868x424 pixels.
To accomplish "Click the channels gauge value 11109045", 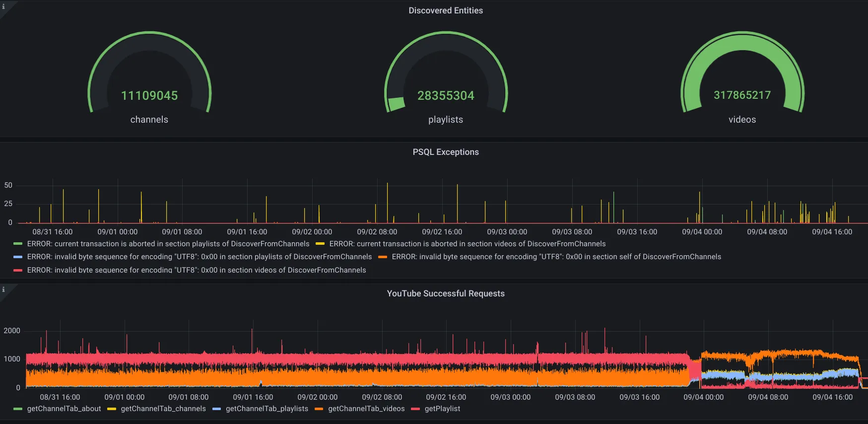I will 149,95.
